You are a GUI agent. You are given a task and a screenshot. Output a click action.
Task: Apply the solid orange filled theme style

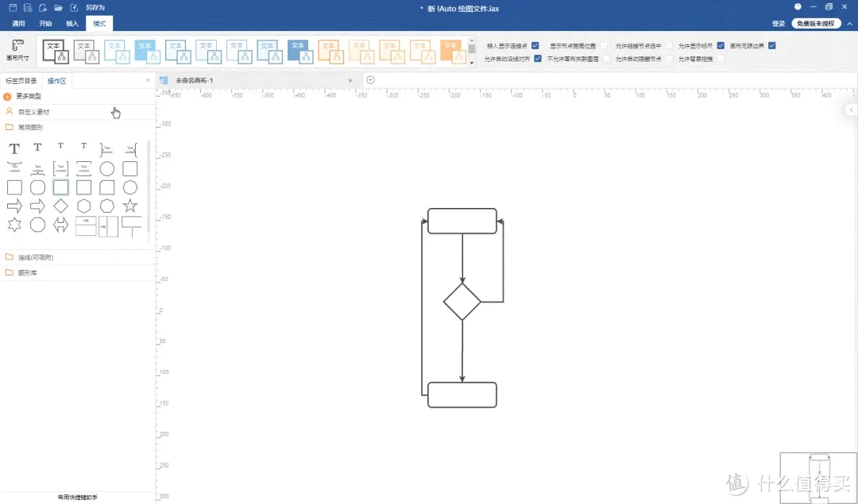pyautogui.click(x=451, y=52)
